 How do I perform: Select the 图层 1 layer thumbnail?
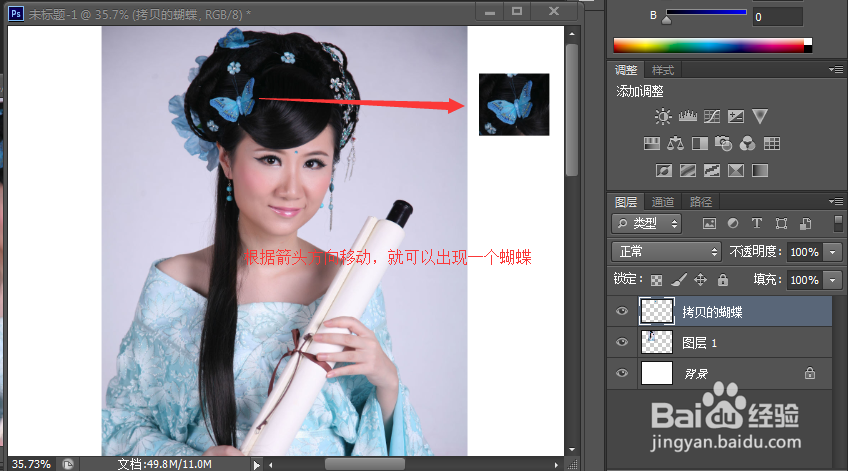pyautogui.click(x=657, y=342)
